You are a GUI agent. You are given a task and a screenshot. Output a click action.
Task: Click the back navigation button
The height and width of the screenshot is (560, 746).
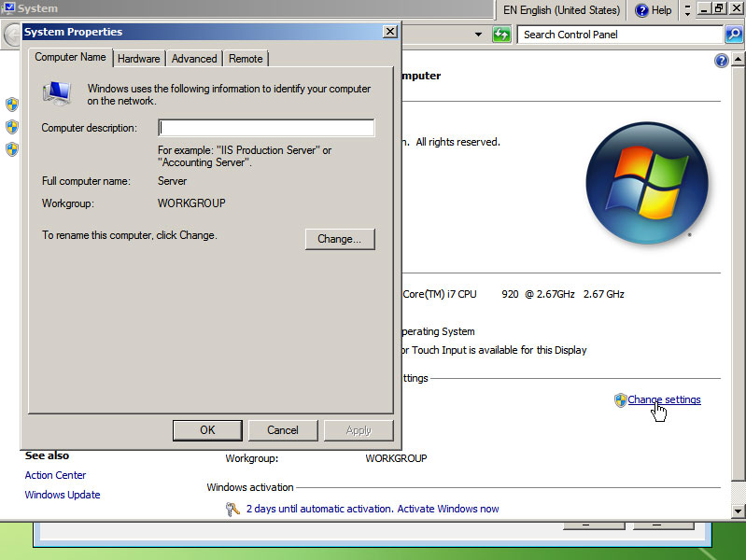coord(11,35)
